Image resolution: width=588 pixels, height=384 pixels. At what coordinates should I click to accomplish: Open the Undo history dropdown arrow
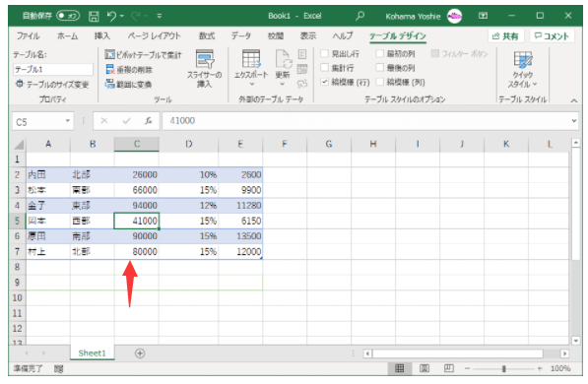pos(122,16)
